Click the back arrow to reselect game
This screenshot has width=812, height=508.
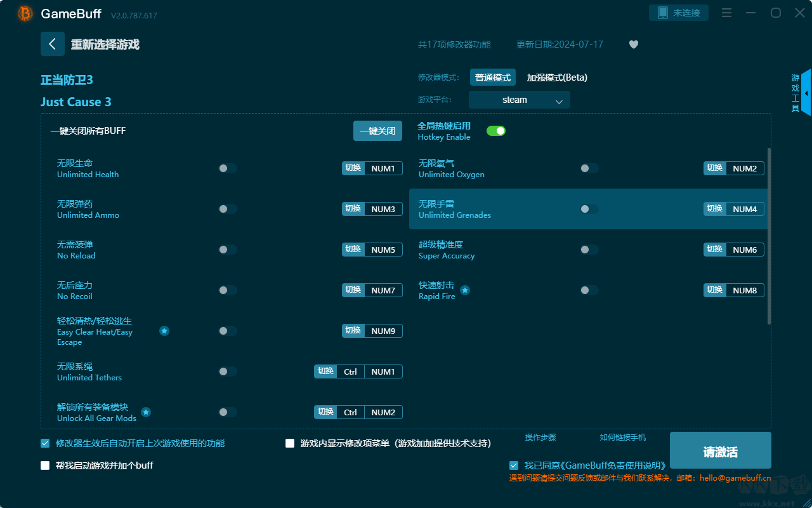tap(53, 44)
